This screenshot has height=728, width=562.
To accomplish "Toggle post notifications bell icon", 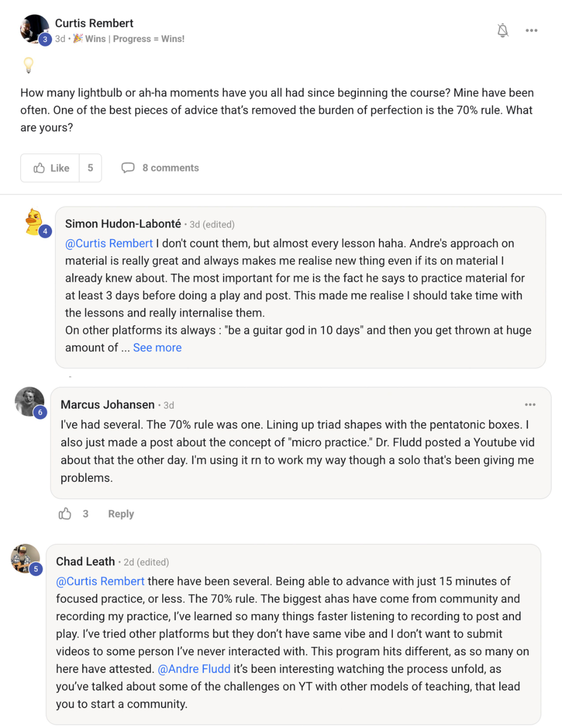I will (x=502, y=30).
